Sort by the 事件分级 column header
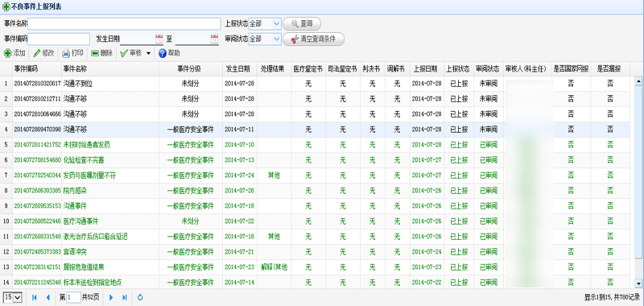Viewport: 644px width, 306px height. (189, 68)
